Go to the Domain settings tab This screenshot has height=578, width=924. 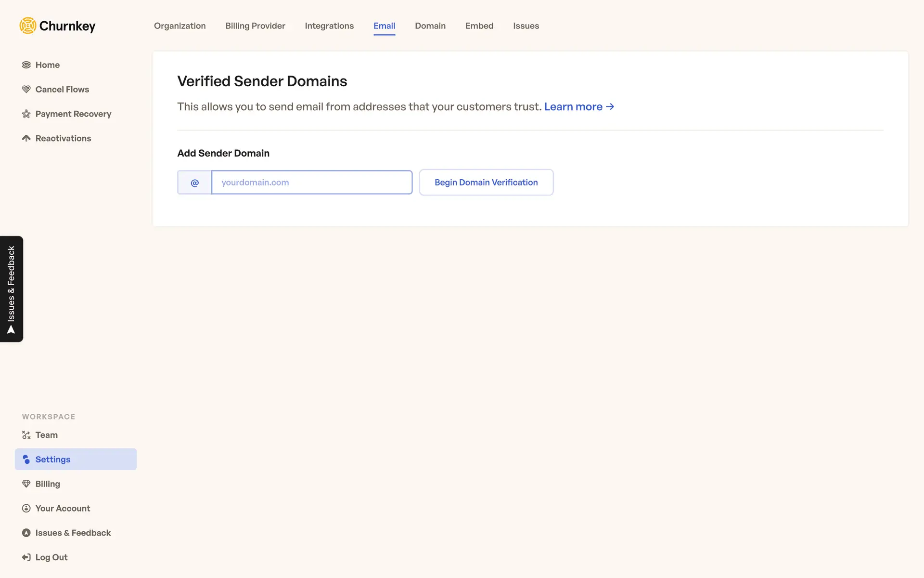click(x=430, y=26)
